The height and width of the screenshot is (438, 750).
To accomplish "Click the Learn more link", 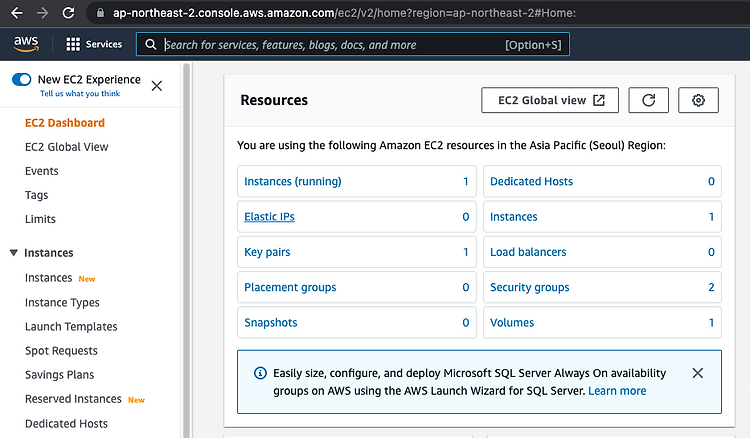I will coord(617,391).
